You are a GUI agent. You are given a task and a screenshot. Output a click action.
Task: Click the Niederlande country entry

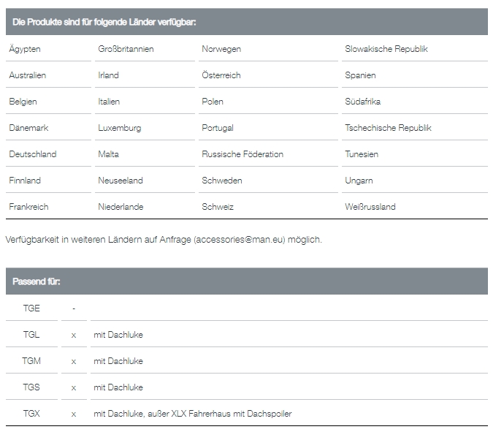point(121,207)
